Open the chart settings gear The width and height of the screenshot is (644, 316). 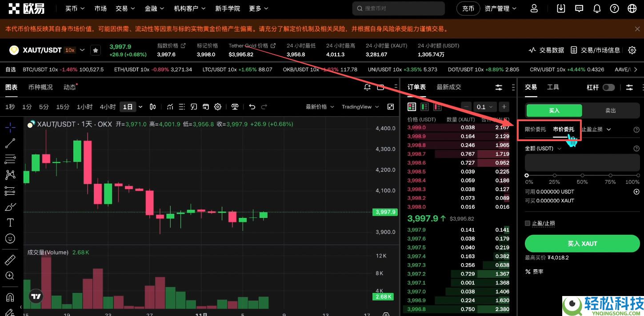(217, 107)
